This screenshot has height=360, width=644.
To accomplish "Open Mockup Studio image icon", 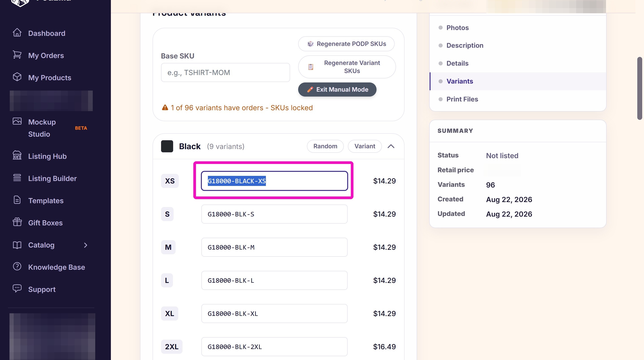I will coord(17,121).
